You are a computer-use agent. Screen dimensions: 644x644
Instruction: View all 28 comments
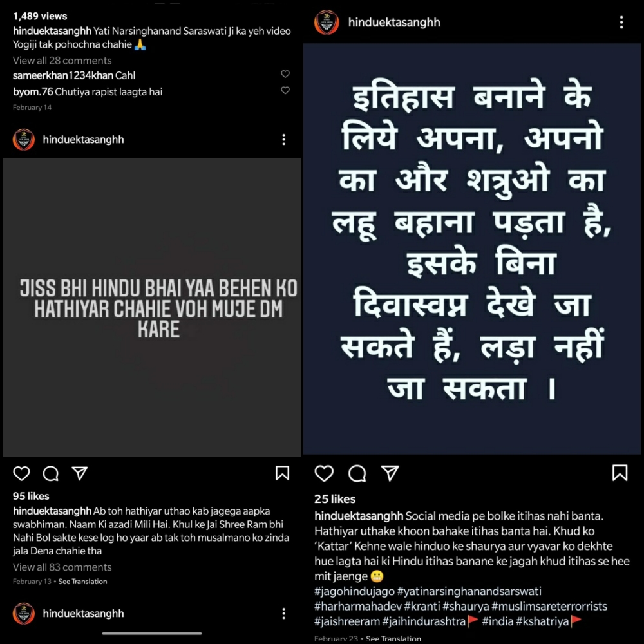[x=62, y=61]
